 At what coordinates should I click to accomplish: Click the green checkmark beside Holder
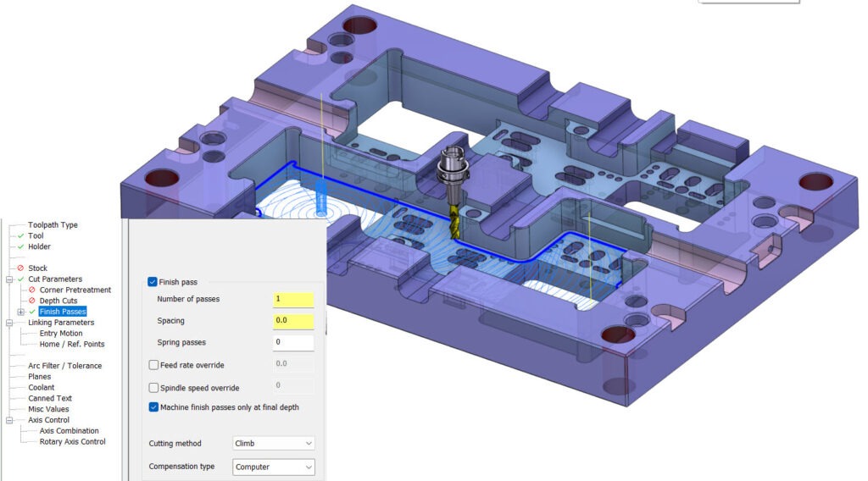(20, 247)
